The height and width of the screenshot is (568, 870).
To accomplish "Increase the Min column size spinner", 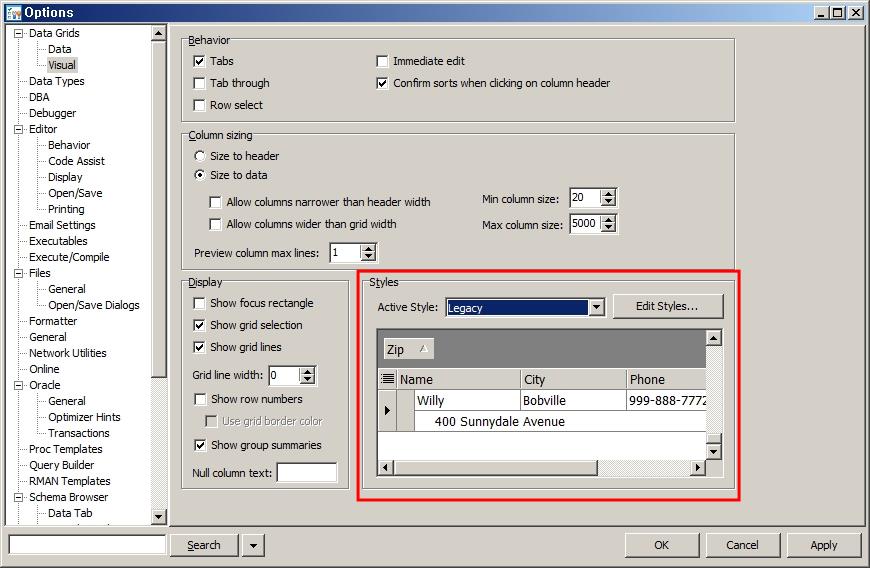I will tap(609, 193).
